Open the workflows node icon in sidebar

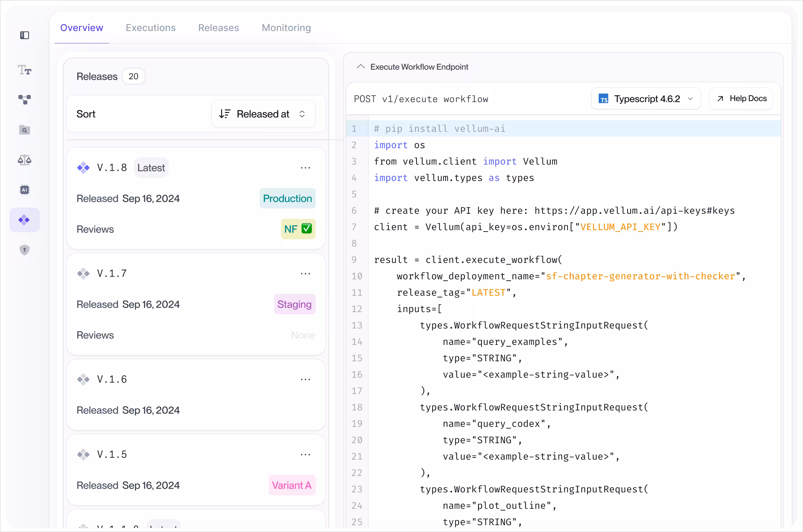[x=25, y=100]
